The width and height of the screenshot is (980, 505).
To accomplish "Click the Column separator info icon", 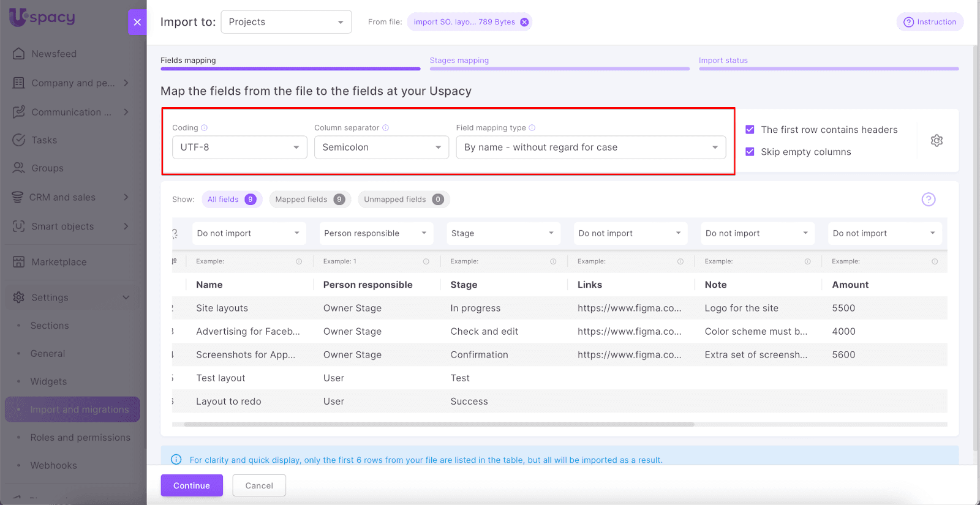I will coord(386,128).
